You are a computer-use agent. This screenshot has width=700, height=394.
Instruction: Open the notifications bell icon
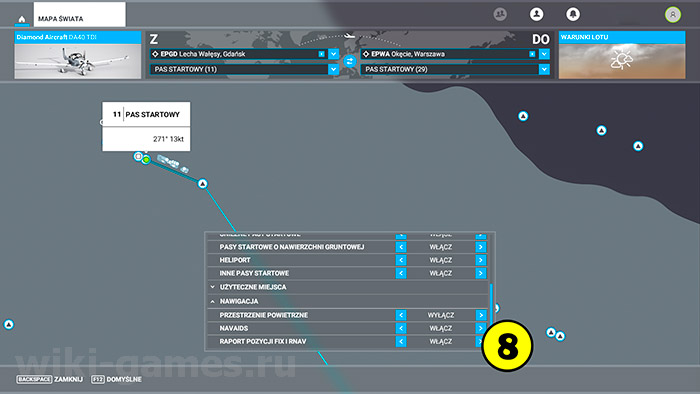(x=573, y=14)
